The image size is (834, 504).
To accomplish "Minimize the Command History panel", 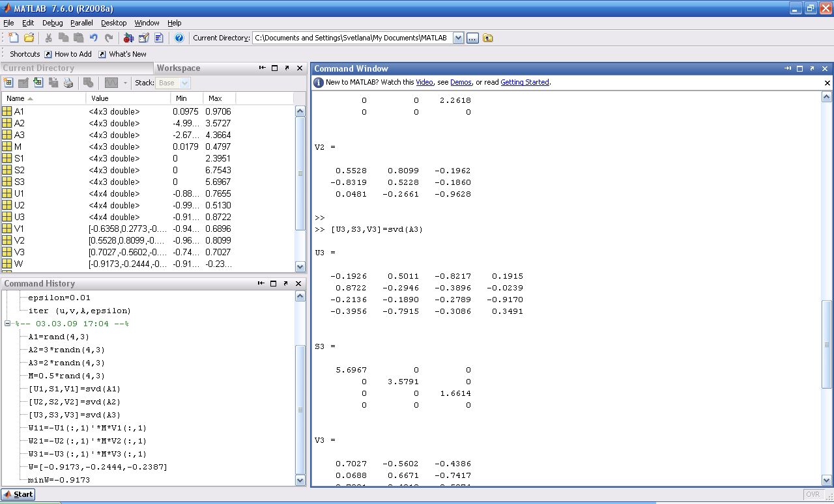I will [x=262, y=283].
